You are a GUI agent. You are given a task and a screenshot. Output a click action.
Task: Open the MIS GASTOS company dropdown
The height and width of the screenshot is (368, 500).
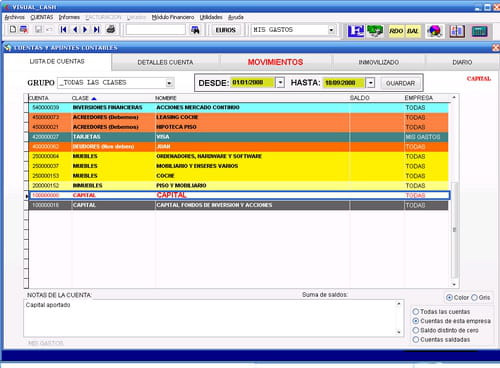(x=331, y=30)
